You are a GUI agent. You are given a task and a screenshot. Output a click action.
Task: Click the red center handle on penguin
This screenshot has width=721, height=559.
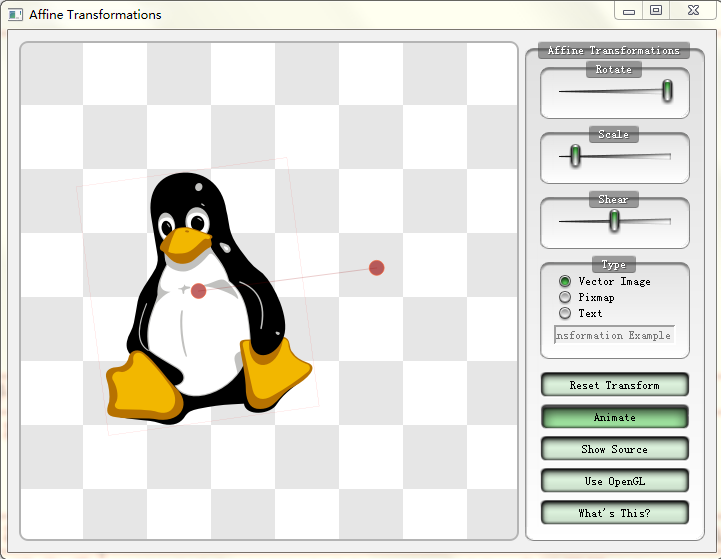pyautogui.click(x=198, y=291)
